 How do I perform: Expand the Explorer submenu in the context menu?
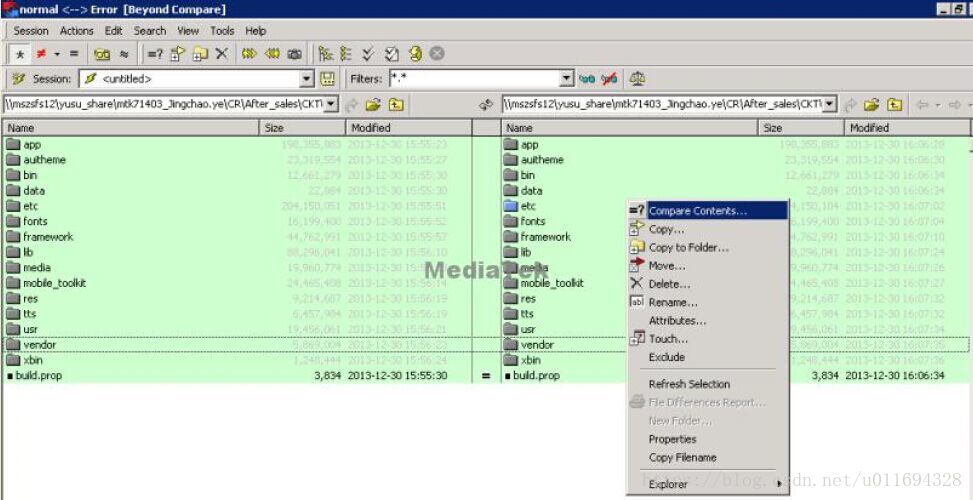(708, 484)
